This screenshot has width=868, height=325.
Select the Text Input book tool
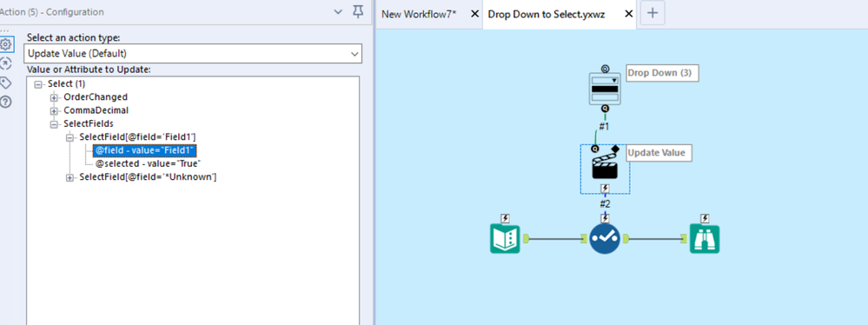(505, 239)
